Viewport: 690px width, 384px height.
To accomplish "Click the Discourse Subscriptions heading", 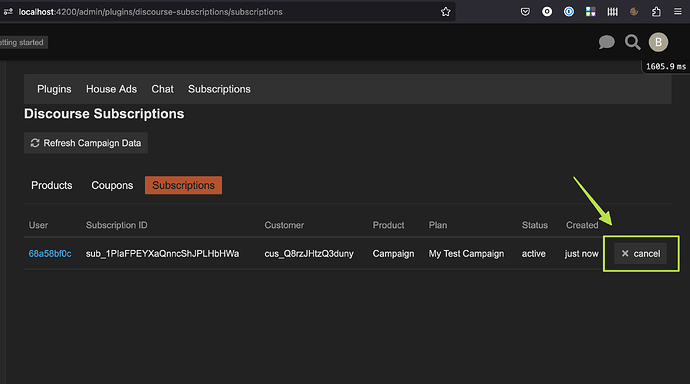I will point(104,114).
